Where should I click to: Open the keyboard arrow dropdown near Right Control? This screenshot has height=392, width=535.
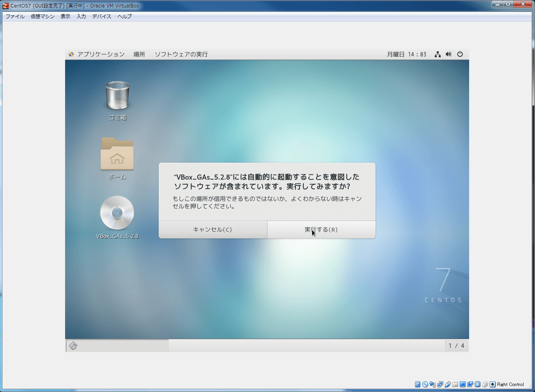492,384
